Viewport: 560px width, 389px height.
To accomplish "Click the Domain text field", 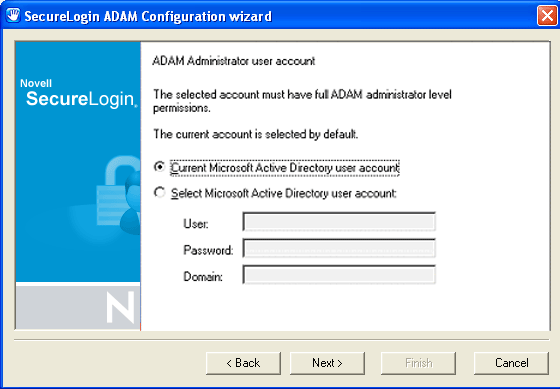I will pos(339,274).
